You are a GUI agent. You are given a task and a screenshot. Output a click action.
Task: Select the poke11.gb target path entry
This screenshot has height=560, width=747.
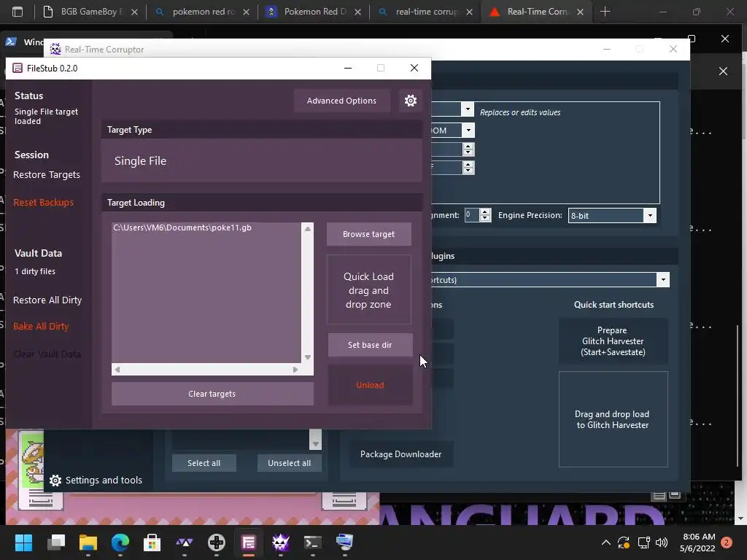(182, 227)
